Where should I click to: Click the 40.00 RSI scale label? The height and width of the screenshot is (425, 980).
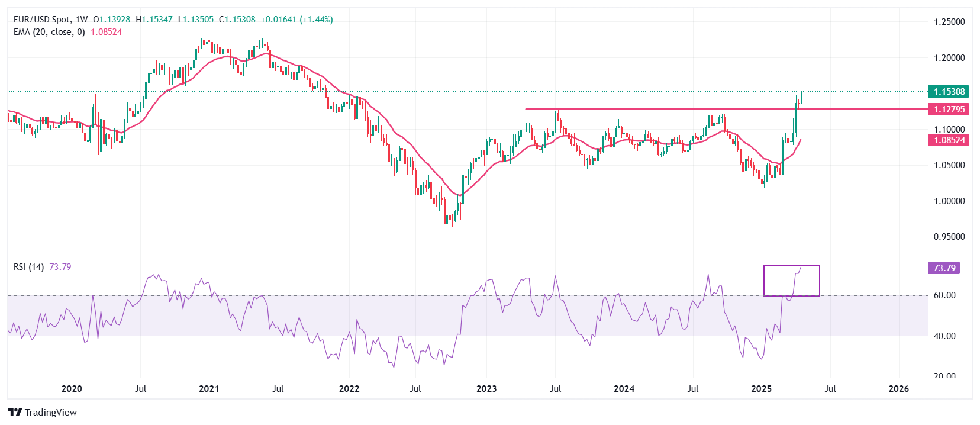[x=944, y=336]
